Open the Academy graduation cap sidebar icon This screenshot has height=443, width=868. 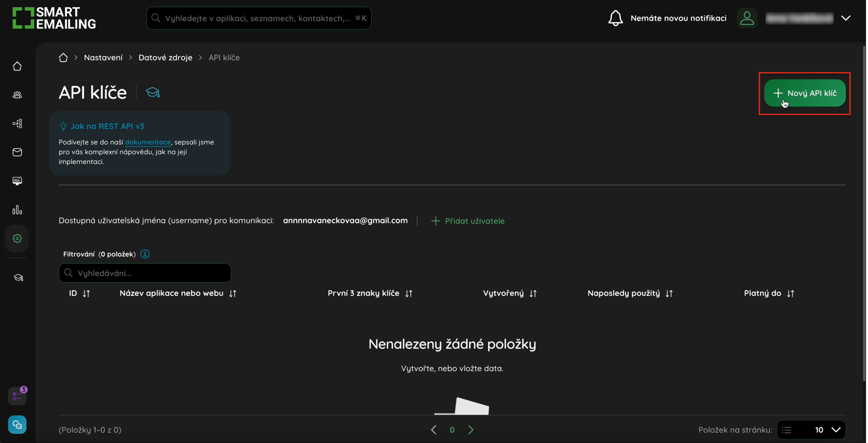[x=18, y=278]
